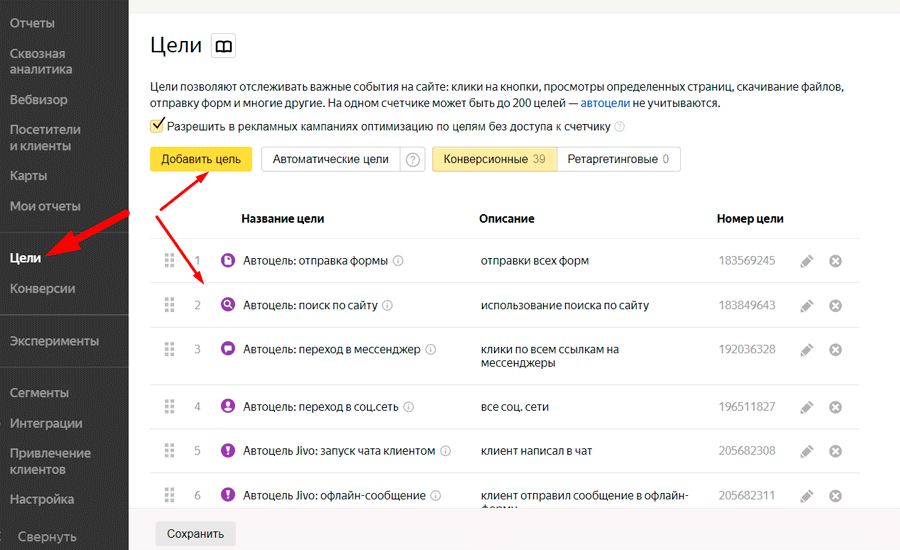The width and height of the screenshot is (900, 550).
Task: Click the Добавить цель button
Action: [x=201, y=160]
